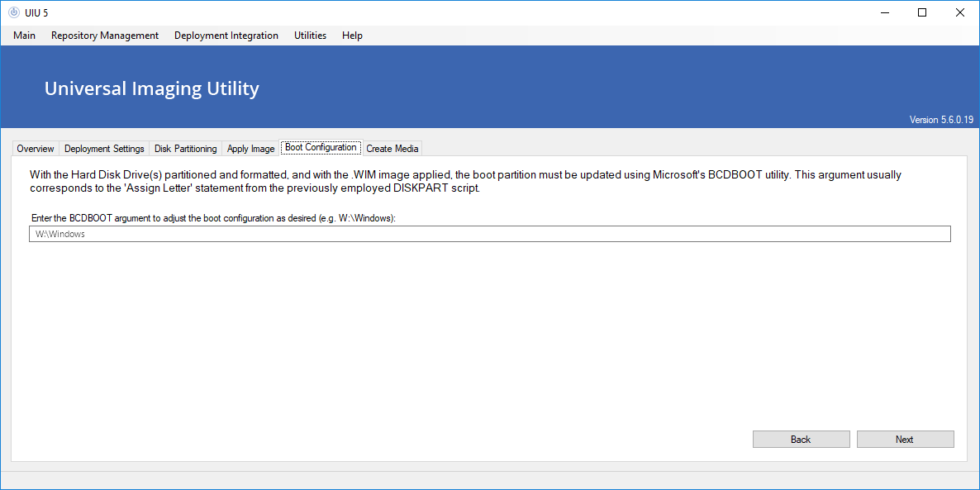
Task: Close the UIU 5 window
Action: [x=960, y=12]
